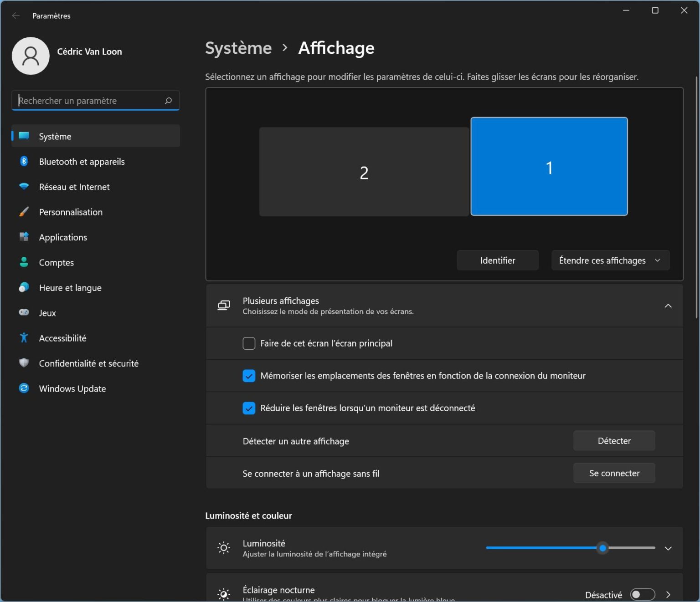
Task: Click the Éclairage nocturne 'Désactivé' label
Action: click(603, 595)
